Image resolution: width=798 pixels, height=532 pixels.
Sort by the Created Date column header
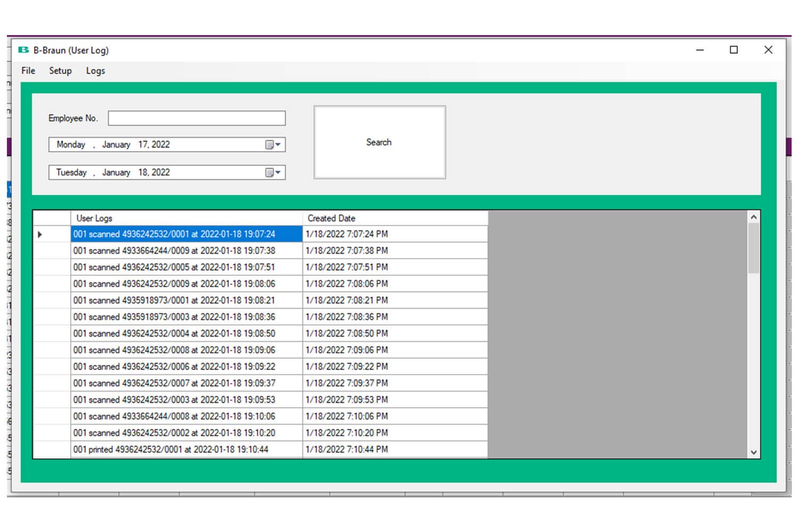pyautogui.click(x=395, y=218)
